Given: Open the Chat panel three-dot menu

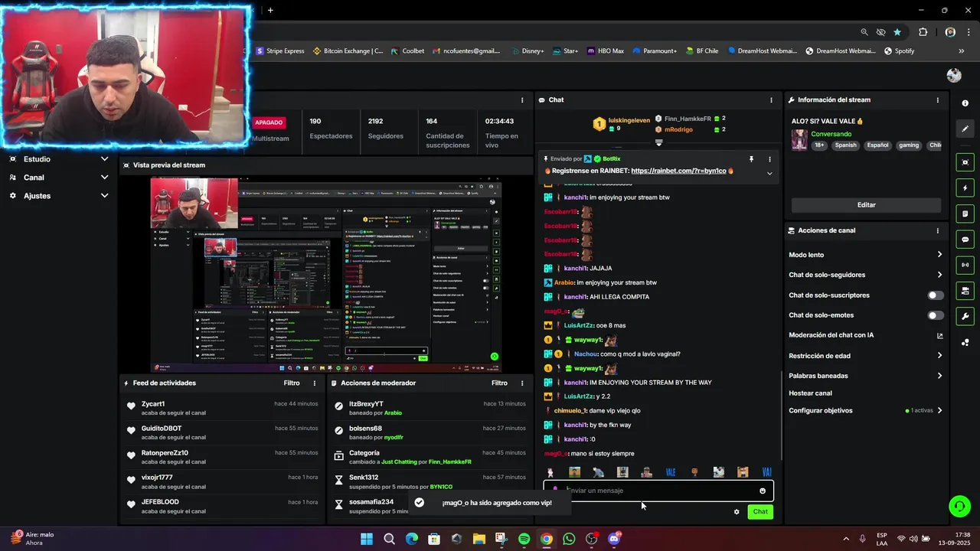Looking at the screenshot, I should tap(771, 100).
